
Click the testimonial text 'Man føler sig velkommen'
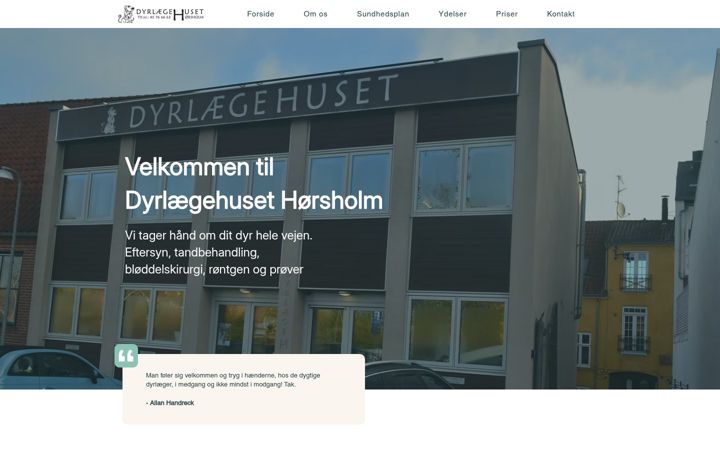point(233,380)
